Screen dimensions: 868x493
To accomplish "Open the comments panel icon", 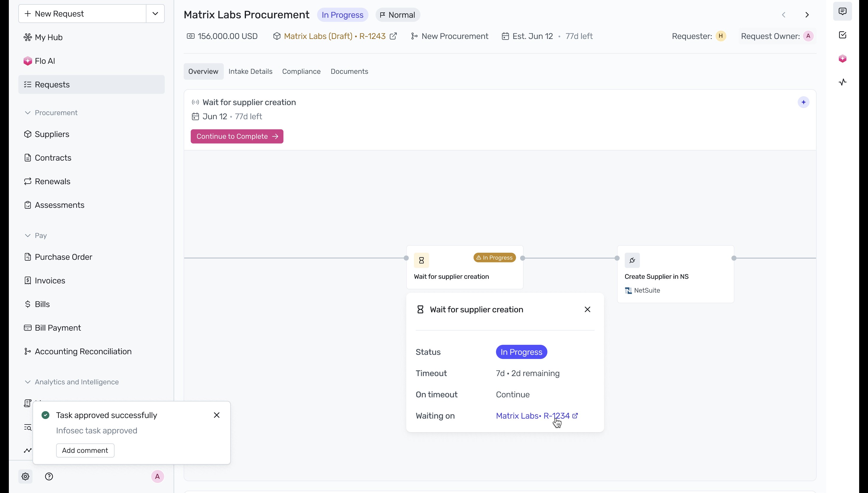I will click(842, 12).
